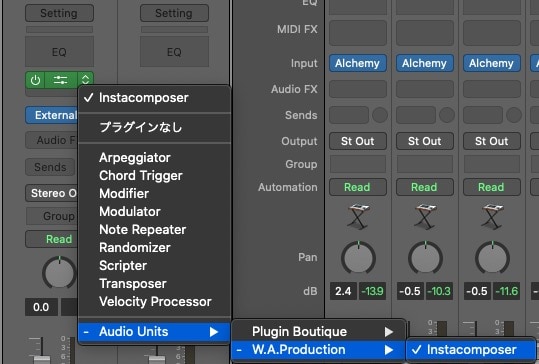This screenshot has height=364, width=539.
Task: Select Arpeggiator MIDI plug-in
Action: pyautogui.click(x=154, y=157)
